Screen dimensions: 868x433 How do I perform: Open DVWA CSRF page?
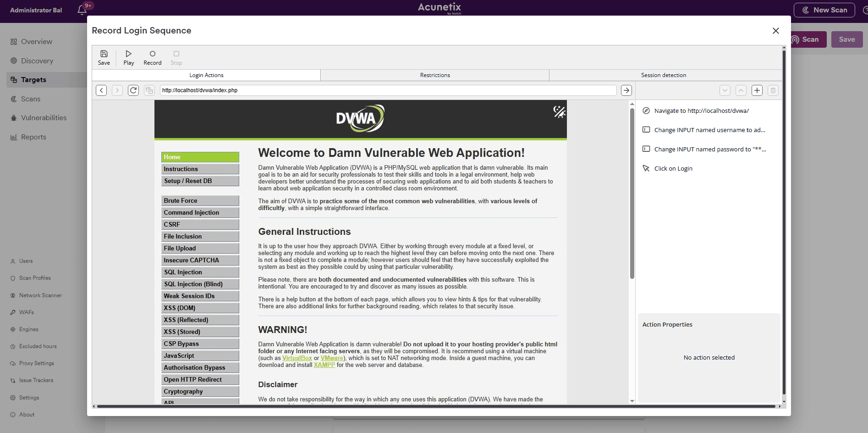(200, 224)
